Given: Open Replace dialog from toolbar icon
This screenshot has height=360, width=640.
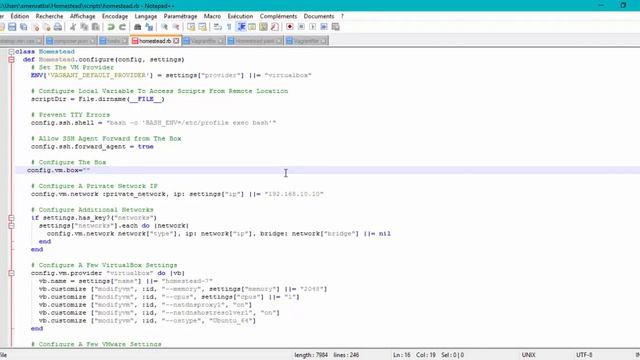Looking at the screenshot, I should (x=149, y=27).
